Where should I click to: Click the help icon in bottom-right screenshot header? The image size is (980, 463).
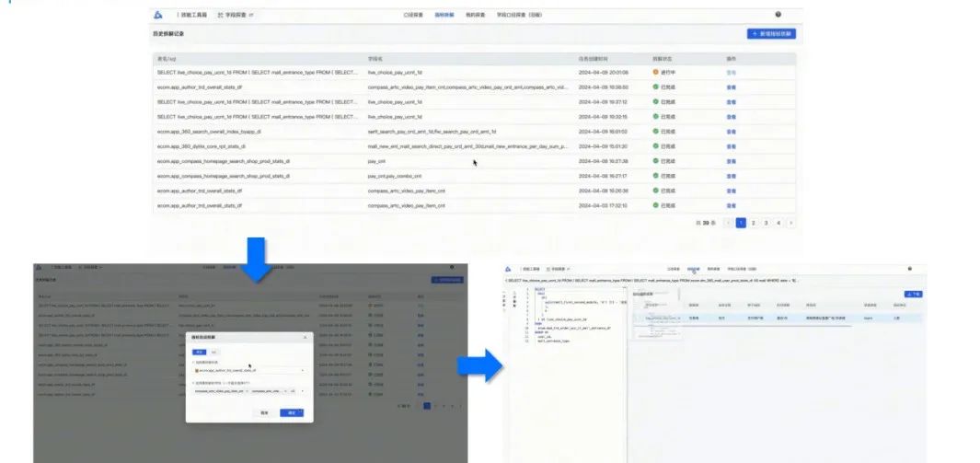(909, 269)
